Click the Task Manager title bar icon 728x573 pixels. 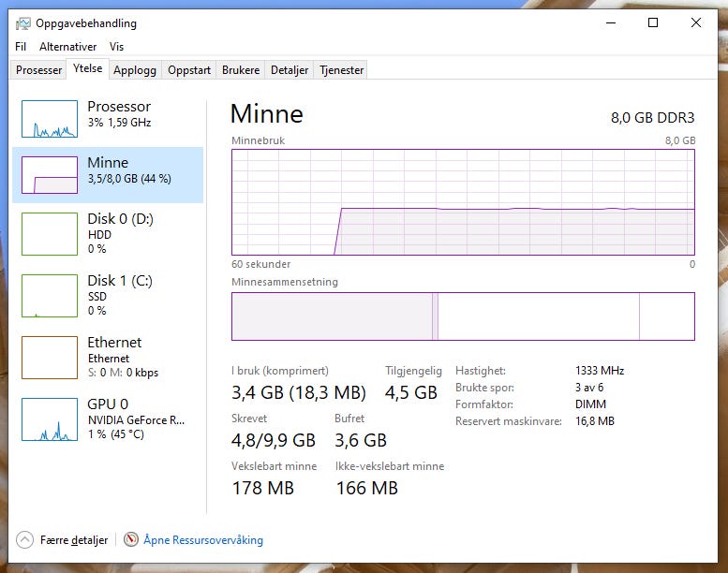[23, 23]
